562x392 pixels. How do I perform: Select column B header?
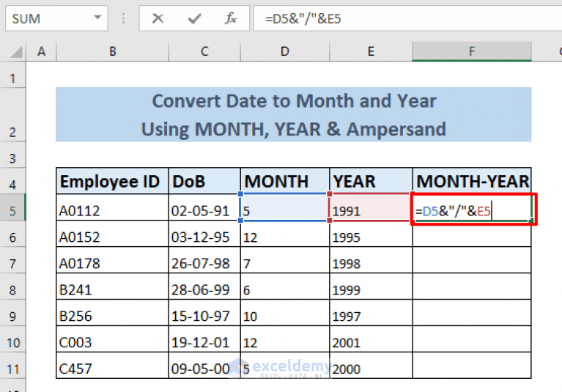pyautogui.click(x=112, y=51)
